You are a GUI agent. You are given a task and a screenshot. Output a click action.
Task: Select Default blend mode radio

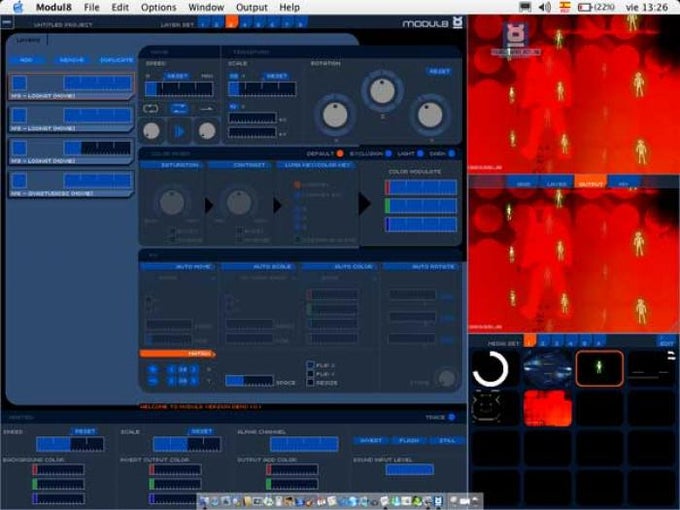pyautogui.click(x=340, y=154)
